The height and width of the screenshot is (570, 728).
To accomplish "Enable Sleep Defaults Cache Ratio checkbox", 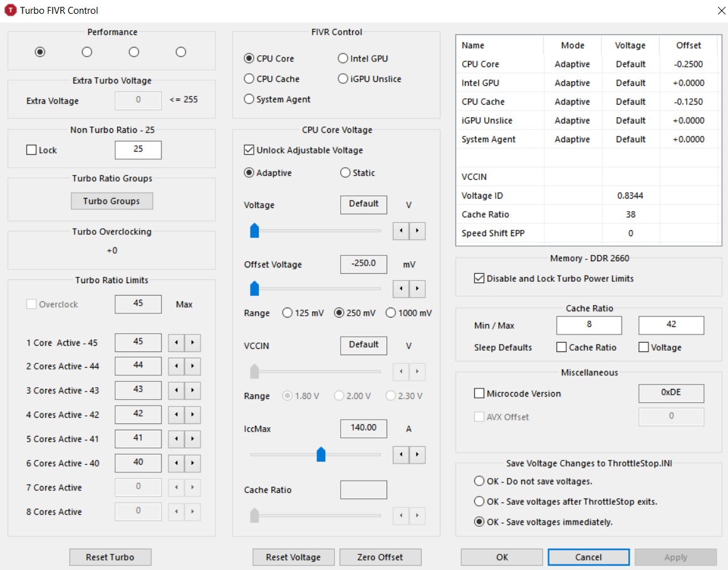I will coord(561,347).
